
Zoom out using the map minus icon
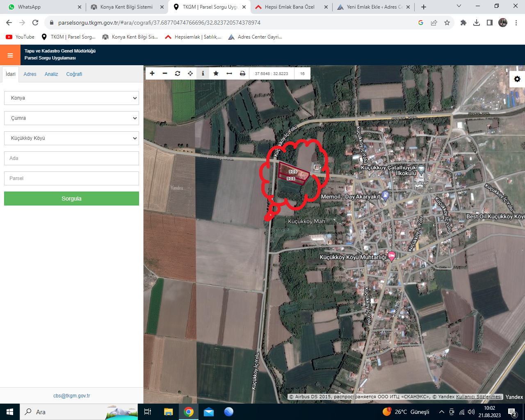pyautogui.click(x=165, y=73)
